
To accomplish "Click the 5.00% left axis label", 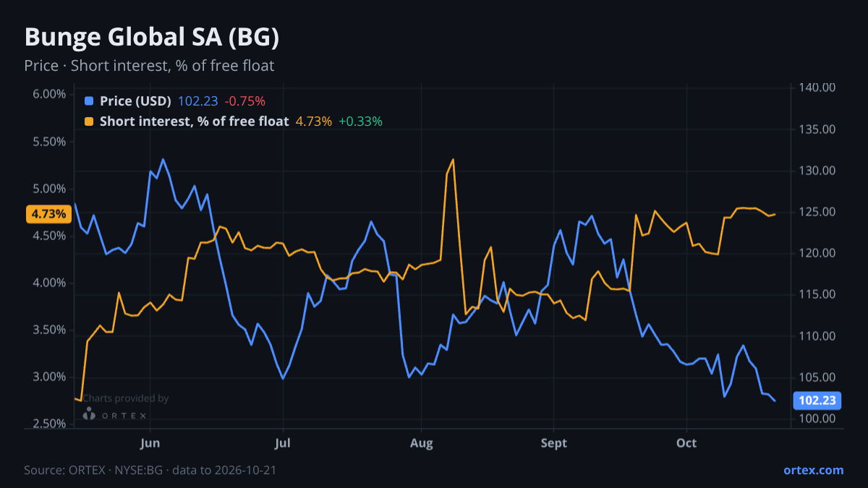I will (x=49, y=189).
